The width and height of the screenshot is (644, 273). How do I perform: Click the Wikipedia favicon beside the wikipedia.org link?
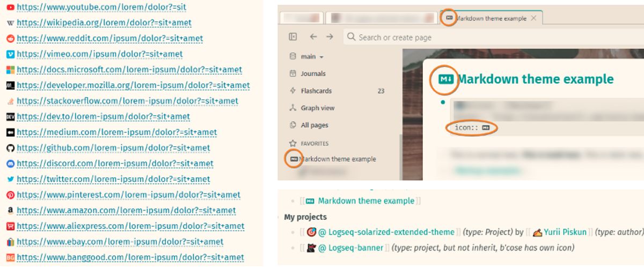point(10,23)
